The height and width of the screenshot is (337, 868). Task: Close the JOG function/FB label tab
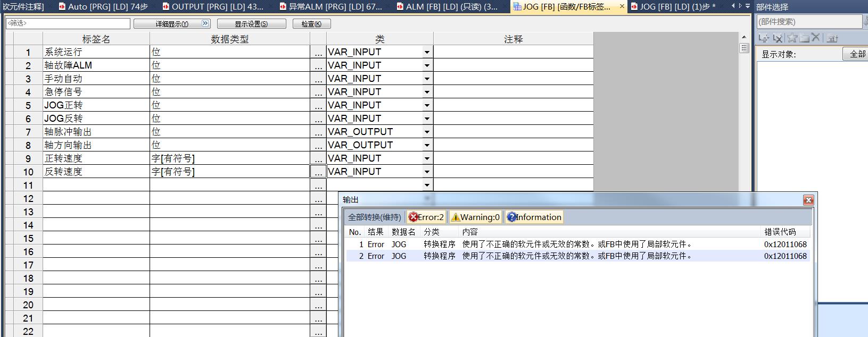(622, 7)
